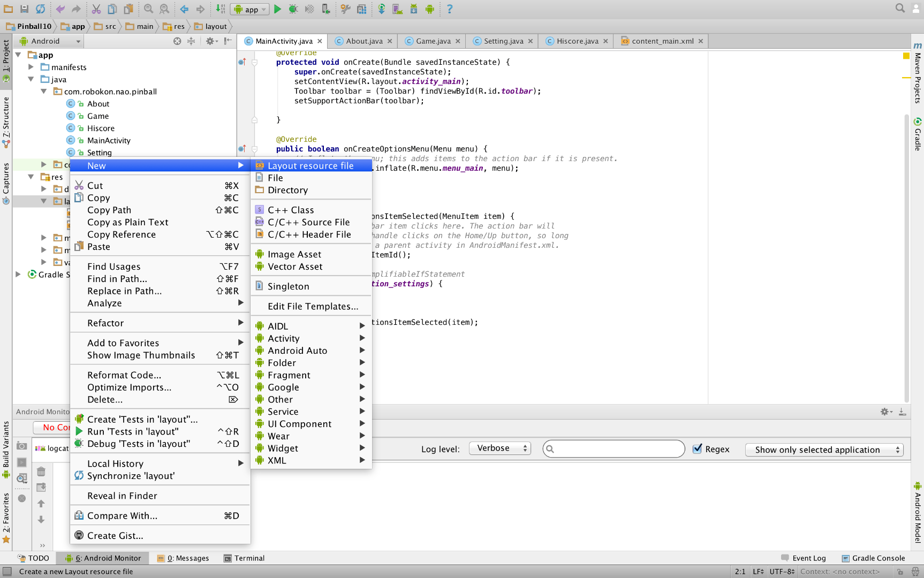This screenshot has width=924, height=578.
Task: Click the Save All floppy disk icon
Action: coord(24,9)
